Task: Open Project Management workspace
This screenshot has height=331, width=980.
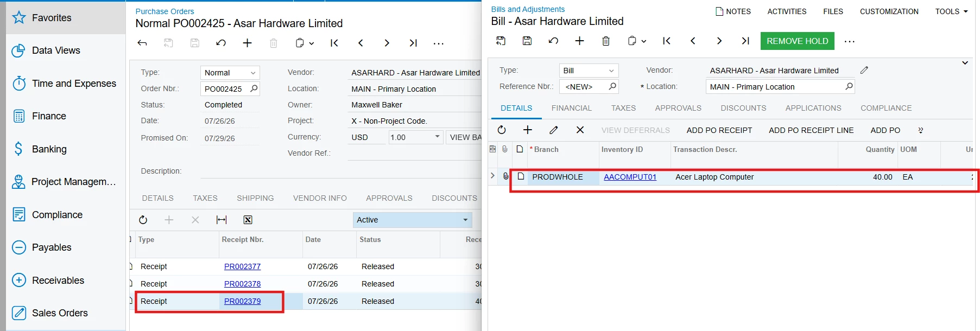Action: [65, 182]
